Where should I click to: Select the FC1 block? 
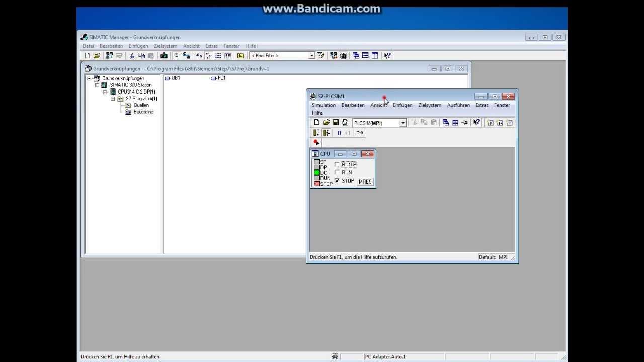coord(219,78)
